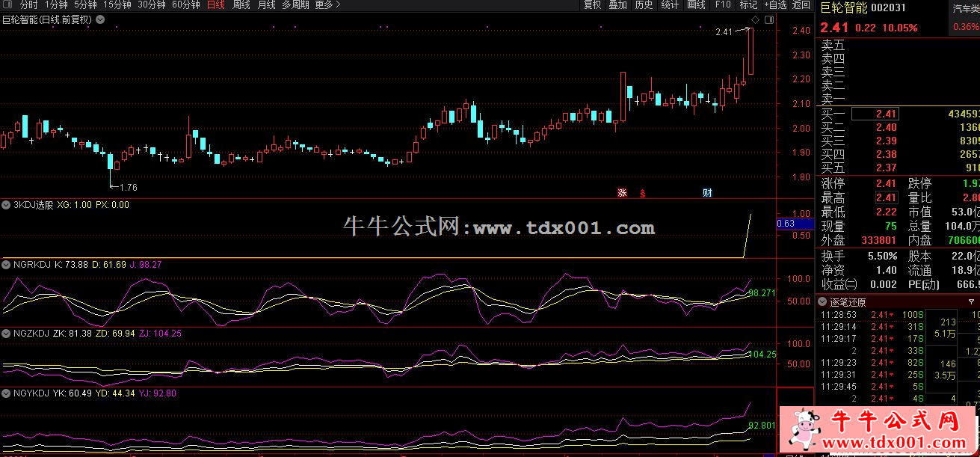
Task: Click the 换手 value 5.50%
Action: coord(882,256)
